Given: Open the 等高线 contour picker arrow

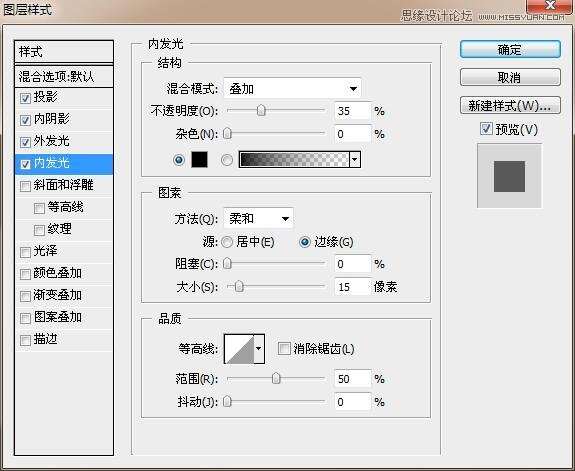Looking at the screenshot, I should click(259, 348).
